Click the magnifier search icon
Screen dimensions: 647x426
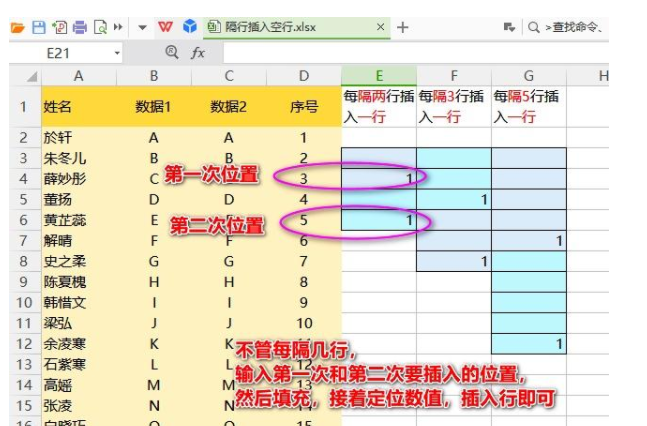[534, 28]
